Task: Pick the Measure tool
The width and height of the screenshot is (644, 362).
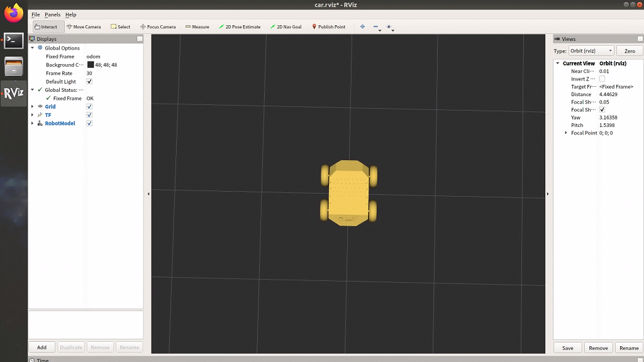Action: 197,27
